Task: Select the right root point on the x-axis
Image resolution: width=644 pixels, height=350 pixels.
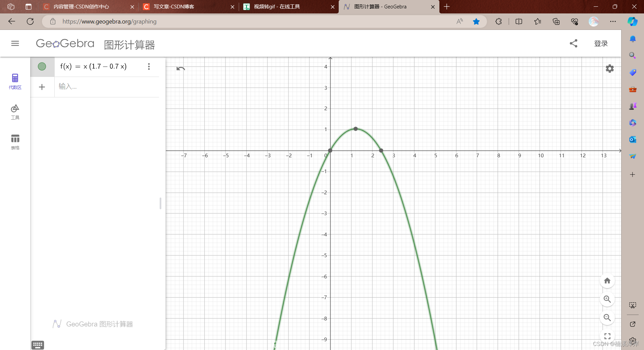Action: coord(381,150)
